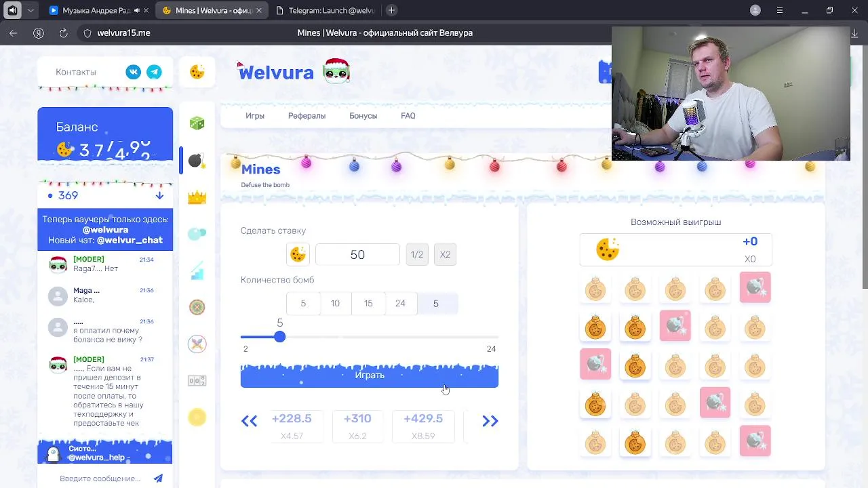
Task: Open site protection shield icon
Action: [x=87, y=33]
